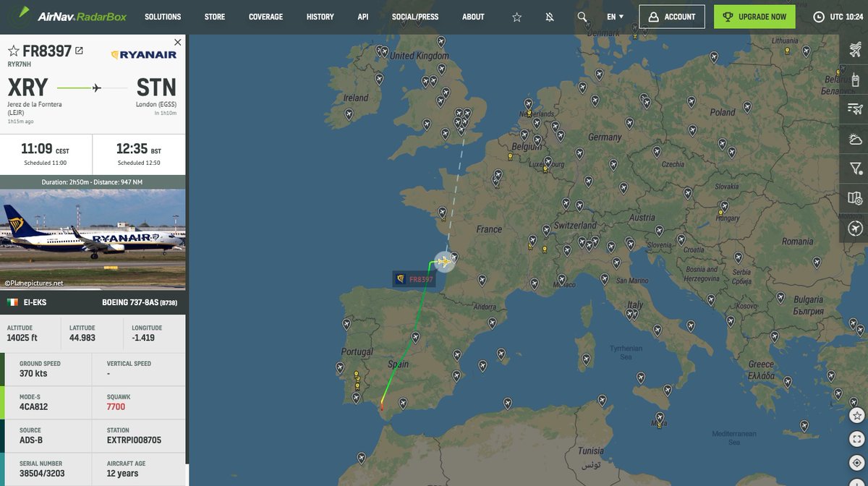
Task: Open the weather layer sidebar icon
Action: point(855,139)
